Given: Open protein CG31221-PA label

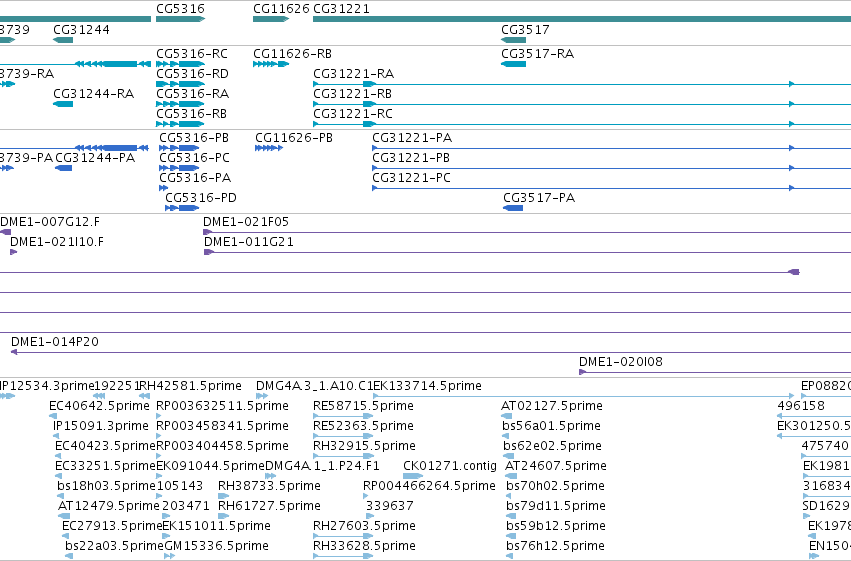Looking at the screenshot, I should pos(412,137).
